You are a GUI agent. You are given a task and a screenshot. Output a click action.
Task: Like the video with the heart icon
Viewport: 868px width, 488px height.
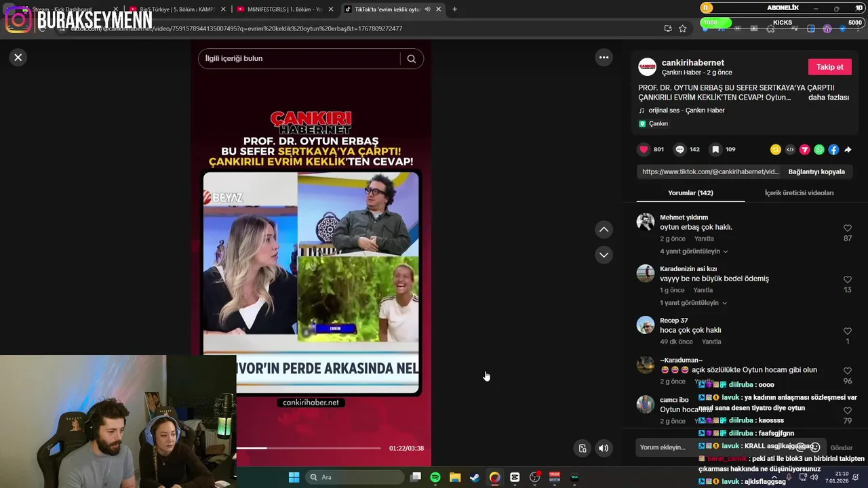point(644,149)
